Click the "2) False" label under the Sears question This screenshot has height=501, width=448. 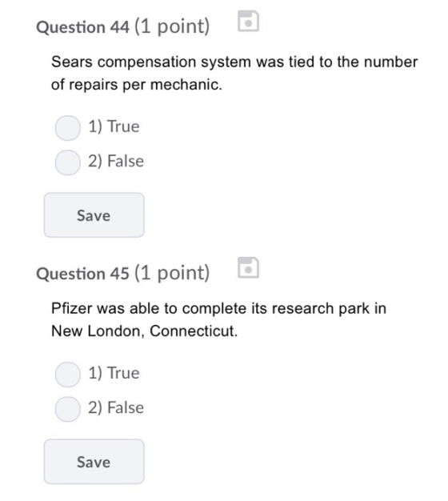(x=116, y=161)
